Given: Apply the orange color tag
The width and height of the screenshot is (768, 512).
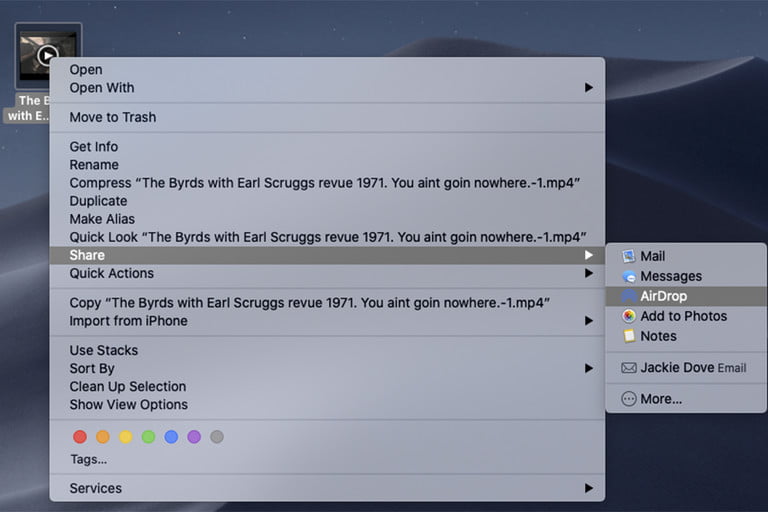Looking at the screenshot, I should click(103, 437).
